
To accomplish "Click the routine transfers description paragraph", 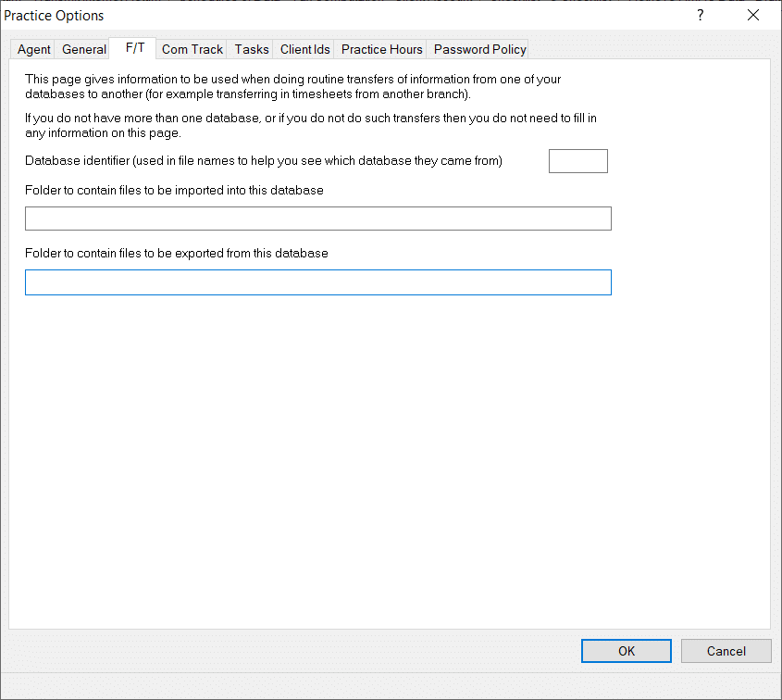I will [293, 86].
